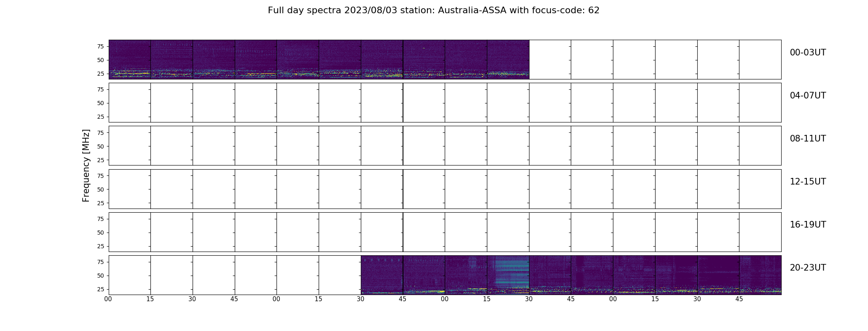Click the 50 tick label of the 08-11UT row
The height and width of the screenshot is (331, 868).
pos(100,146)
